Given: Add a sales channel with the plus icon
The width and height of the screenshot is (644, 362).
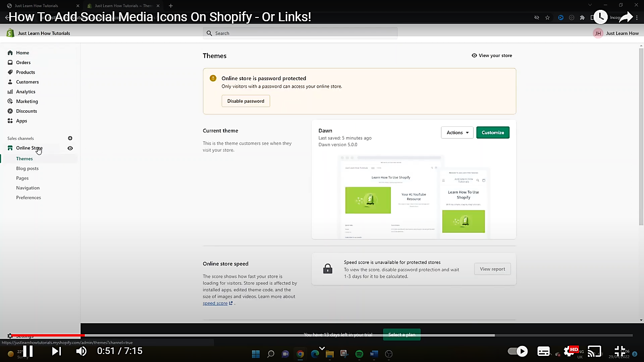Looking at the screenshot, I should tap(70, 138).
